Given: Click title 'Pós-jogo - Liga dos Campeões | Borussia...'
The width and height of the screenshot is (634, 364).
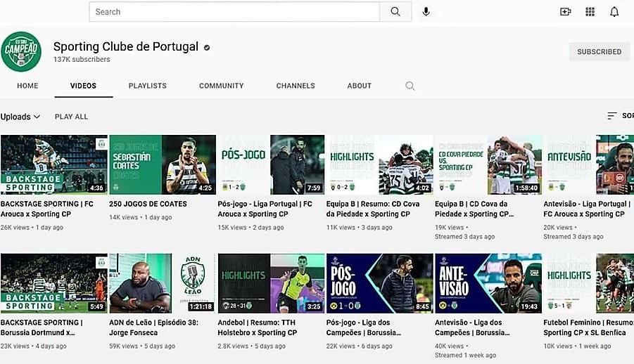Looking at the screenshot, I should [x=364, y=327].
